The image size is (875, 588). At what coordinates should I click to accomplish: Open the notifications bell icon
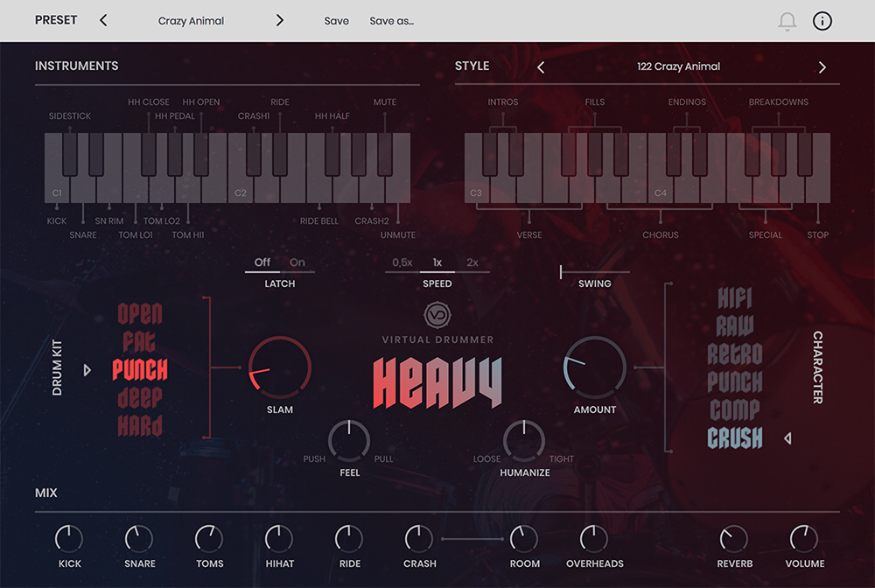(x=787, y=21)
